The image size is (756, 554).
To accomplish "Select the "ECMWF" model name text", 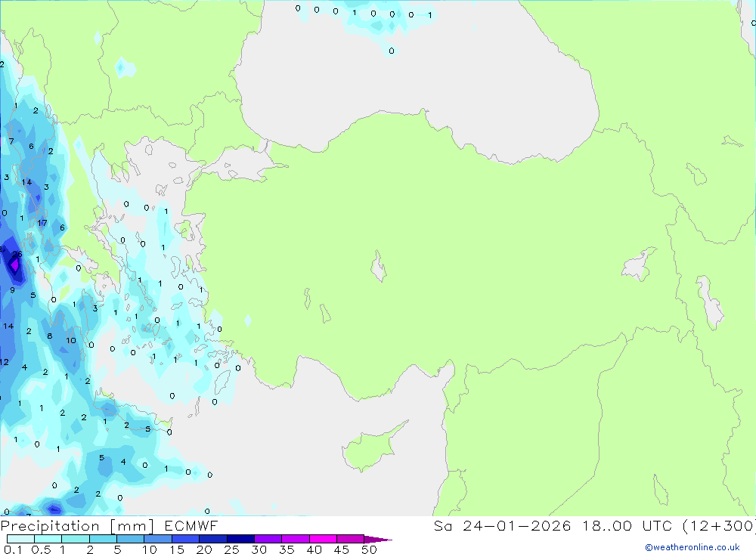I will pyautogui.click(x=191, y=525).
